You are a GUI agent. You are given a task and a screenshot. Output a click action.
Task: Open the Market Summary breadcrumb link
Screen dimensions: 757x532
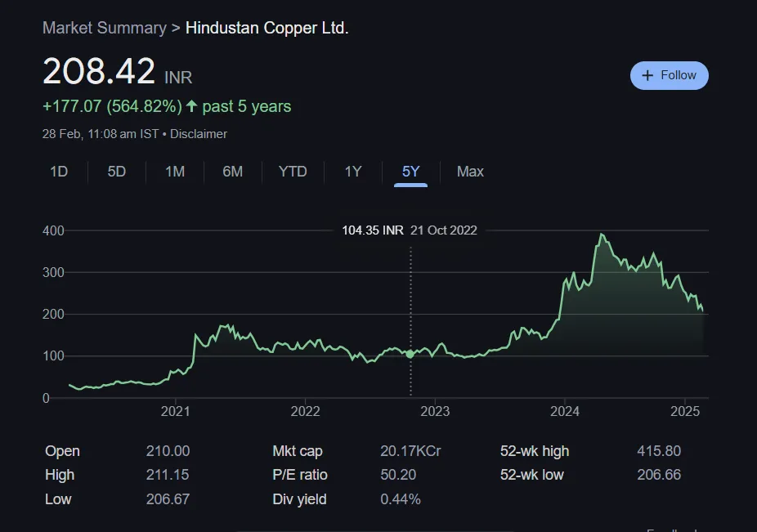[x=105, y=28]
